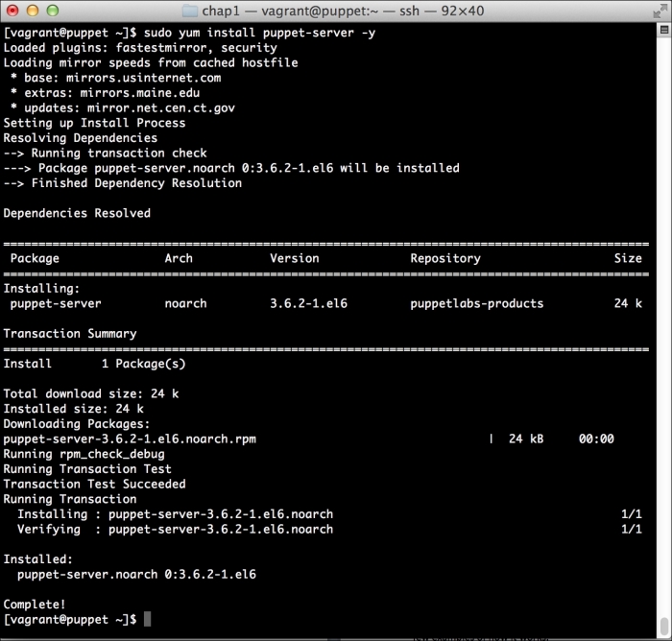The image size is (672, 641).
Task: Click the 'Complete!' message line
Action: [35, 604]
